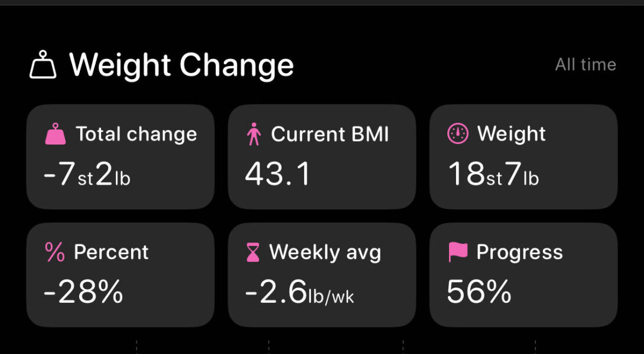The image size is (644, 354).
Task: Click the -2.6 lb/wk weekly average value
Action: (299, 293)
